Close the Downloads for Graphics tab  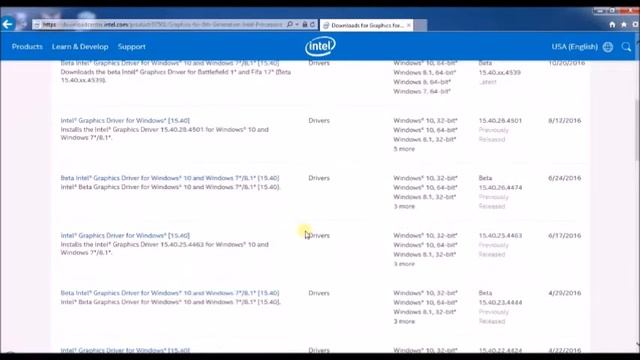click(409, 25)
